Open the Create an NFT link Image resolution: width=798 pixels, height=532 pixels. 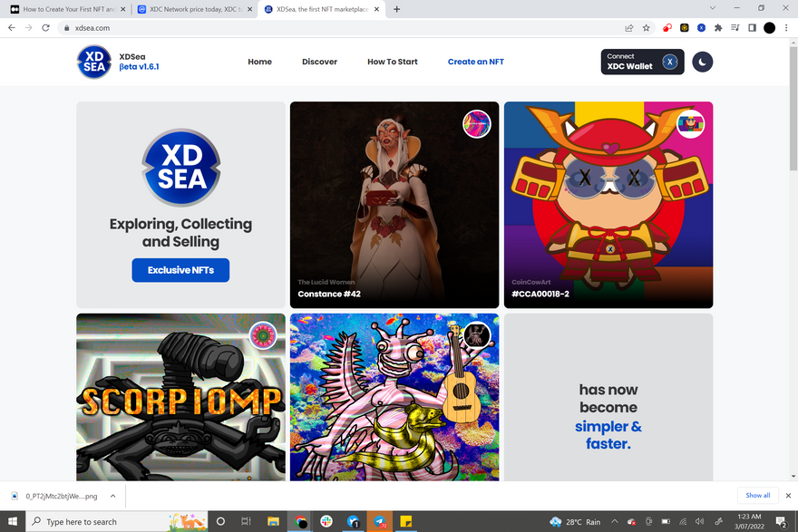(476, 62)
